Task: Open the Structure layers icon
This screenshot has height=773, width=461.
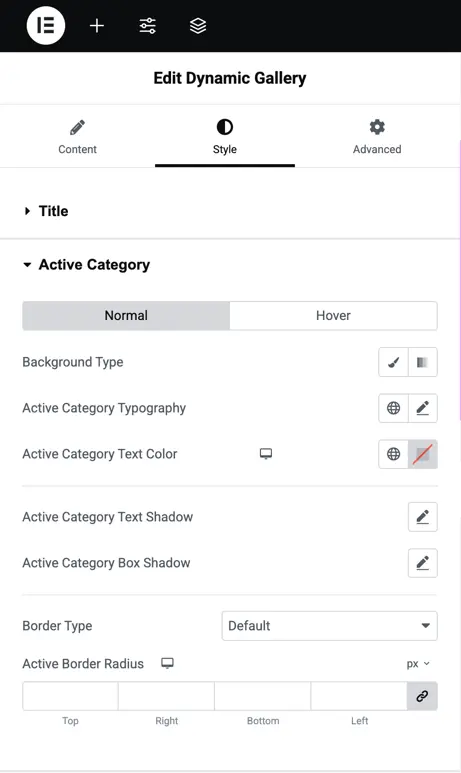Action: tap(198, 25)
